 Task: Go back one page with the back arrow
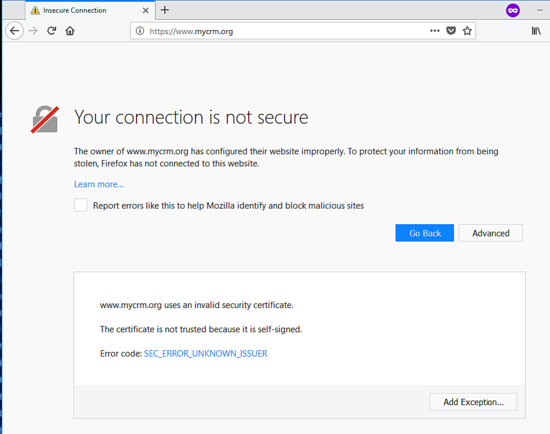pos(14,31)
